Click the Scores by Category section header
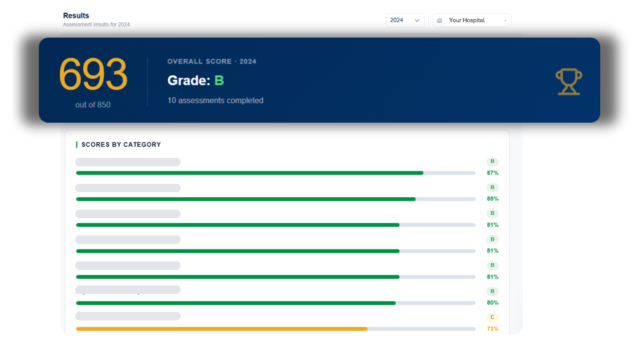 [121, 145]
